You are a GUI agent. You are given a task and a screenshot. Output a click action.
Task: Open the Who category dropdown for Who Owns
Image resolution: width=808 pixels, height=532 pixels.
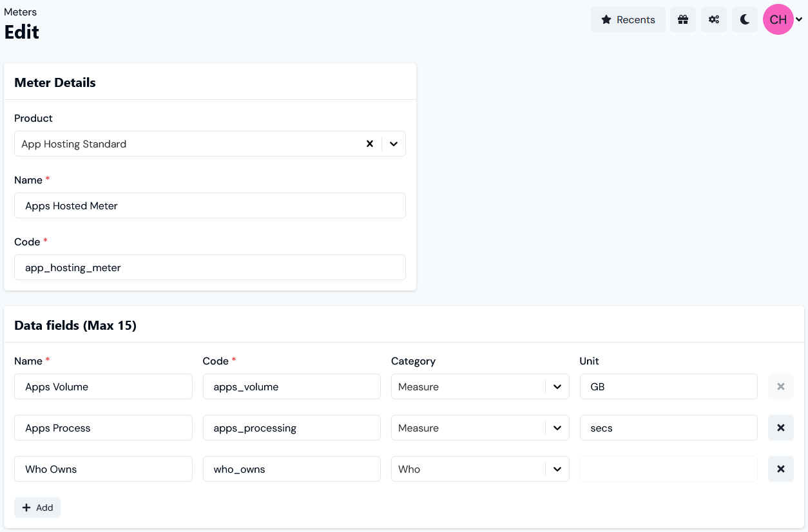pos(557,469)
